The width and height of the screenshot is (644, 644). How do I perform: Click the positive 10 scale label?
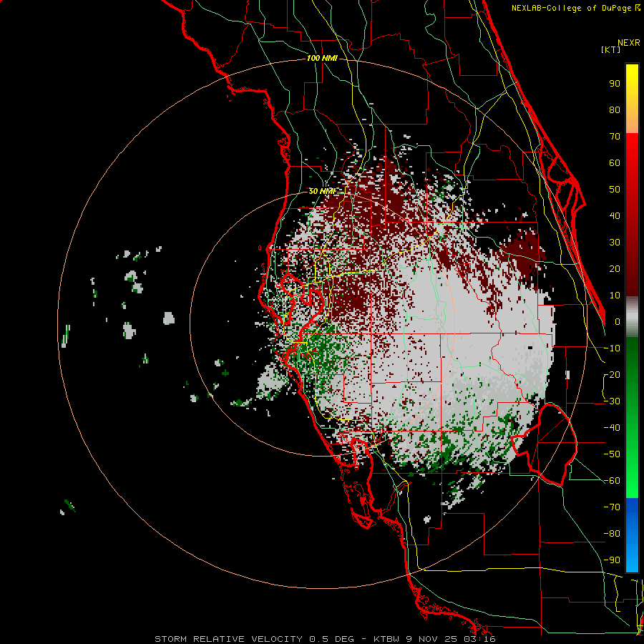pos(615,296)
